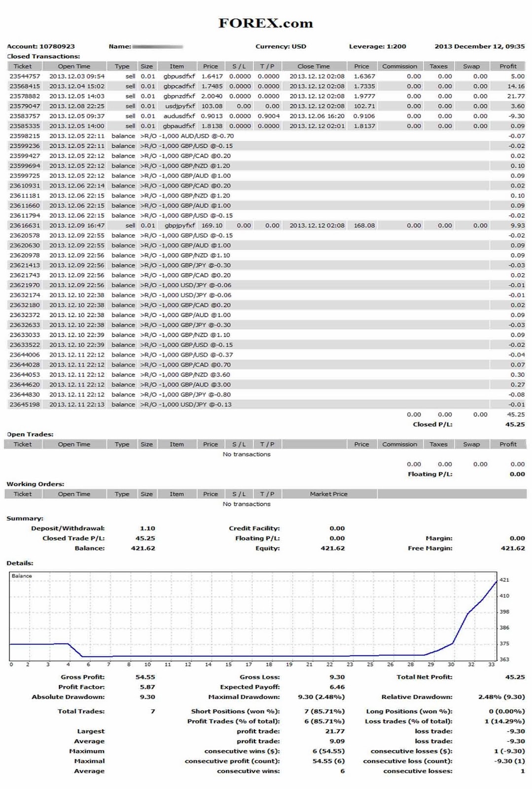Select R/O -1,000 GBP/USD @-0.37 entry
Image resolution: width=532 pixels, height=789 pixels.
pyautogui.click(x=186, y=355)
